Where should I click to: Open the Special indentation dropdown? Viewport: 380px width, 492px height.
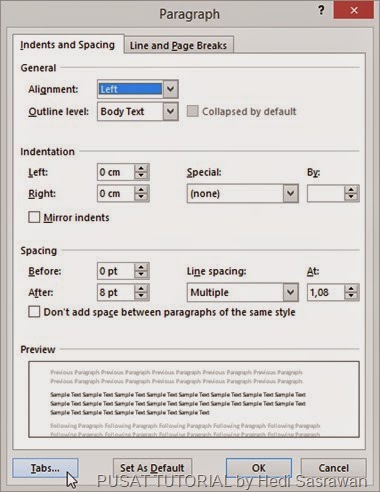[x=290, y=193]
